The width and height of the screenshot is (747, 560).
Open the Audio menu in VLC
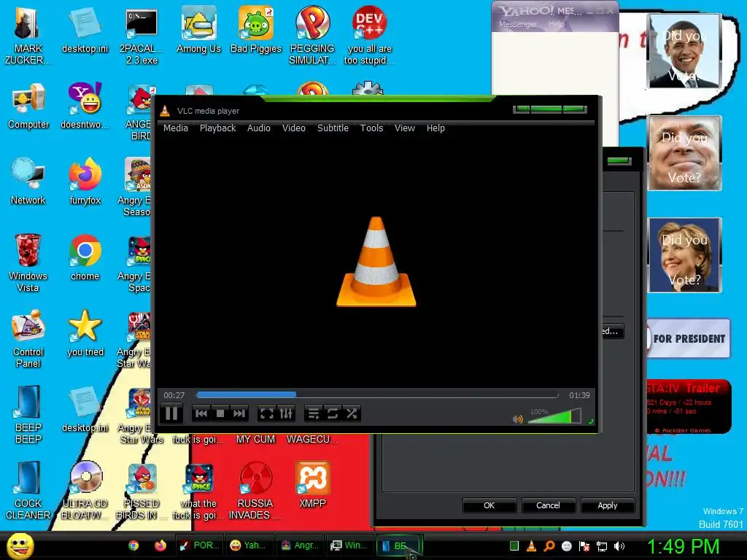(259, 128)
